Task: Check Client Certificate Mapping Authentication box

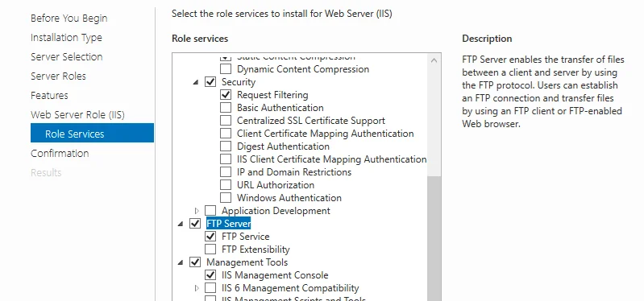Action: click(x=226, y=134)
